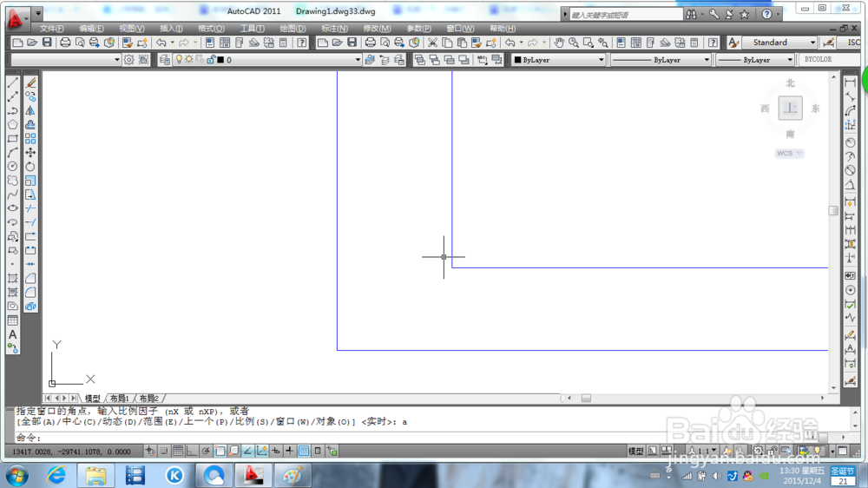The height and width of the screenshot is (488, 868).
Task: Toggle Lineweight display in status bar
Action: (290, 451)
